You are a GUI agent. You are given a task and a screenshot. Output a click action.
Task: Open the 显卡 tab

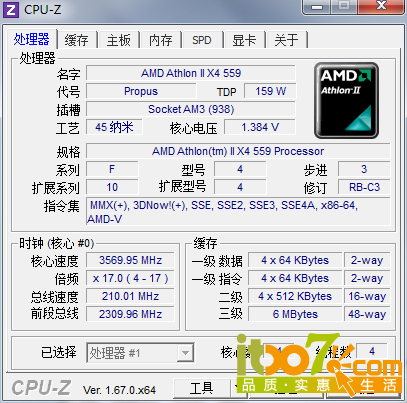pos(244,40)
